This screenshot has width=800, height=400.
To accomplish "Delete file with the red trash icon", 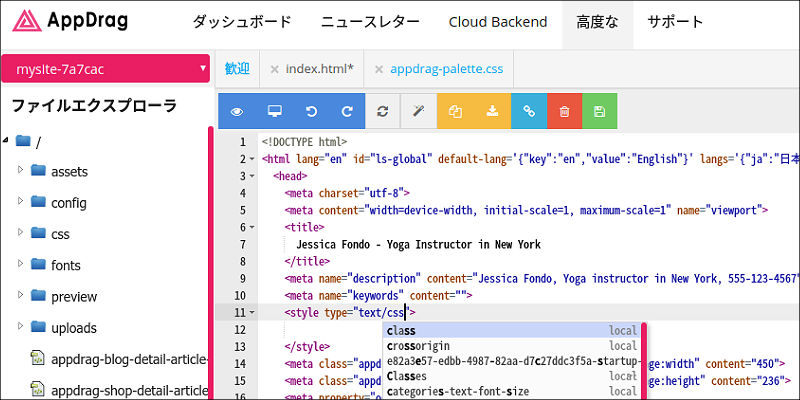I will click(564, 111).
